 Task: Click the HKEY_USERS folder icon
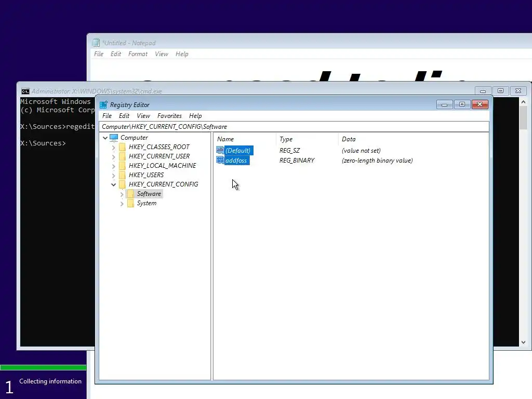(x=122, y=175)
